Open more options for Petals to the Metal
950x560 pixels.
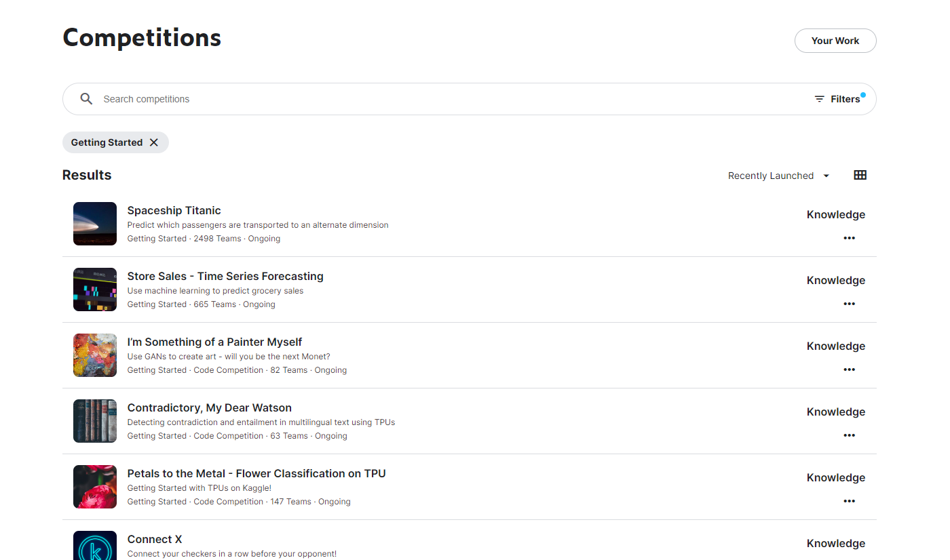click(x=849, y=501)
